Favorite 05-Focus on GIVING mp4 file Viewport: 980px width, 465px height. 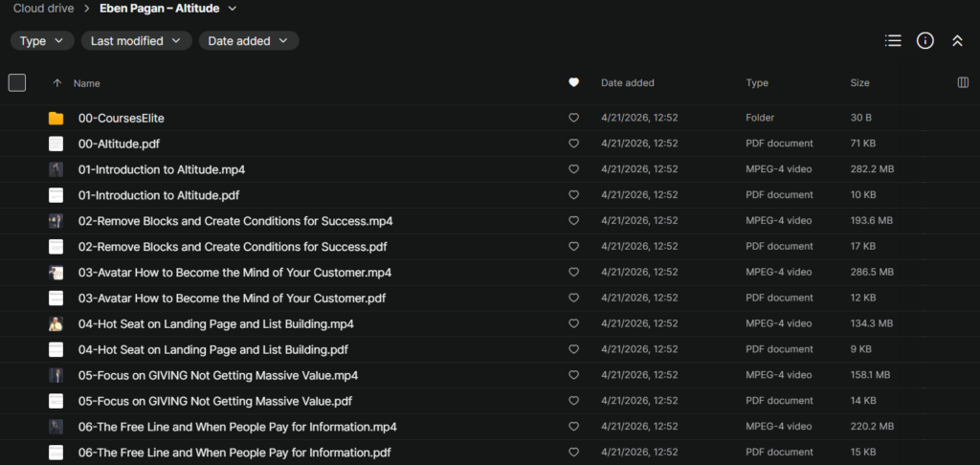(574, 374)
